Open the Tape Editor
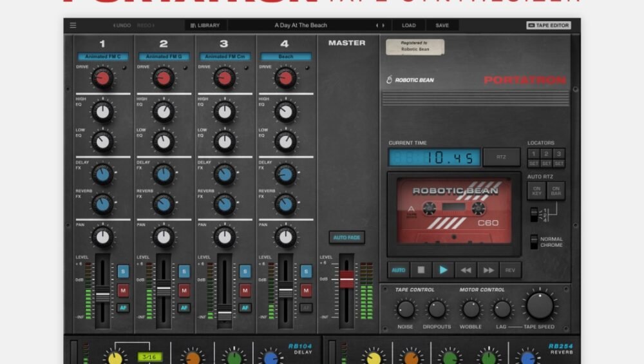The height and width of the screenshot is (364, 644). [548, 25]
